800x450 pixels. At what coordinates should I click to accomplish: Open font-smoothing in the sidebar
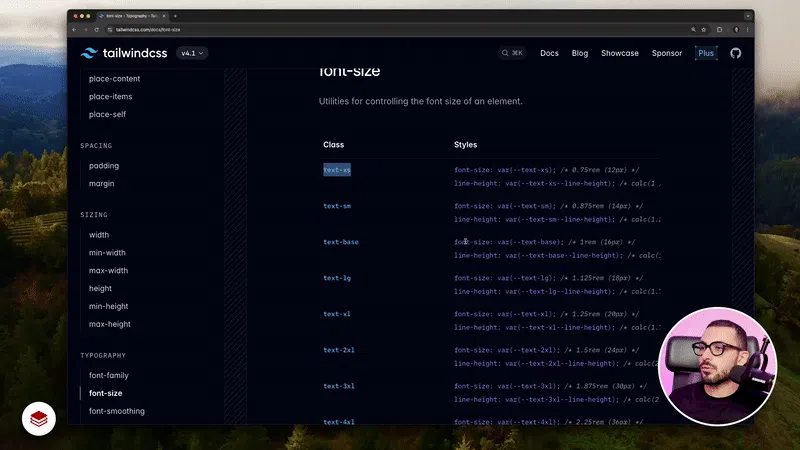pos(117,411)
